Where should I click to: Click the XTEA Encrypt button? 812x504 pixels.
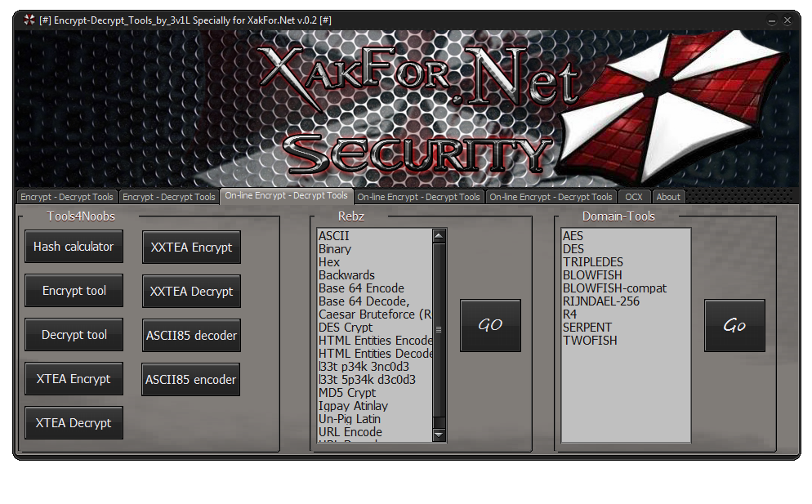[74, 379]
